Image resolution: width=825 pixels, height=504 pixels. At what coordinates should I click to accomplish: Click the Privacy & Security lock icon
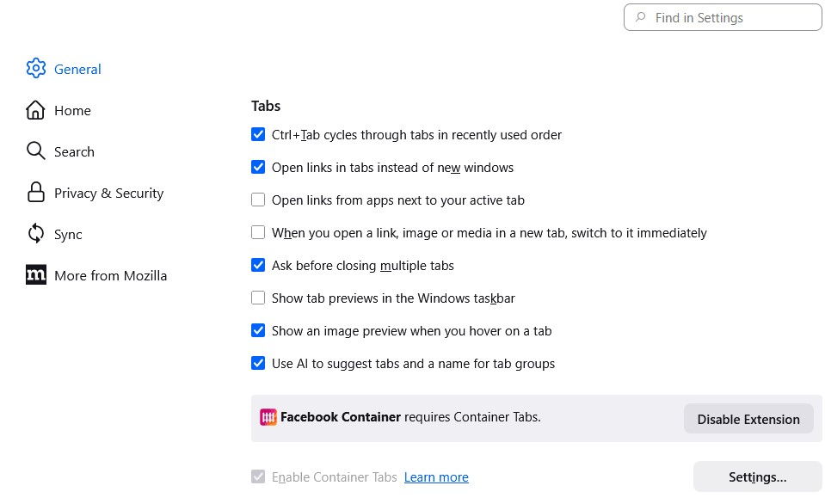[35, 193]
